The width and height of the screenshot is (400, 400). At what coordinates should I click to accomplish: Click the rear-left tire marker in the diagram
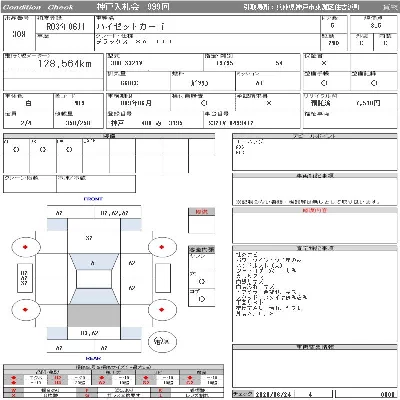[x=26, y=310]
